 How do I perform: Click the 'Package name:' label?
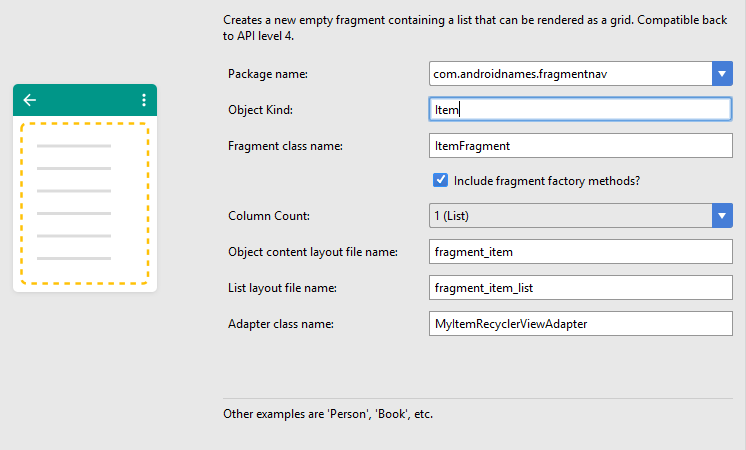(x=268, y=74)
